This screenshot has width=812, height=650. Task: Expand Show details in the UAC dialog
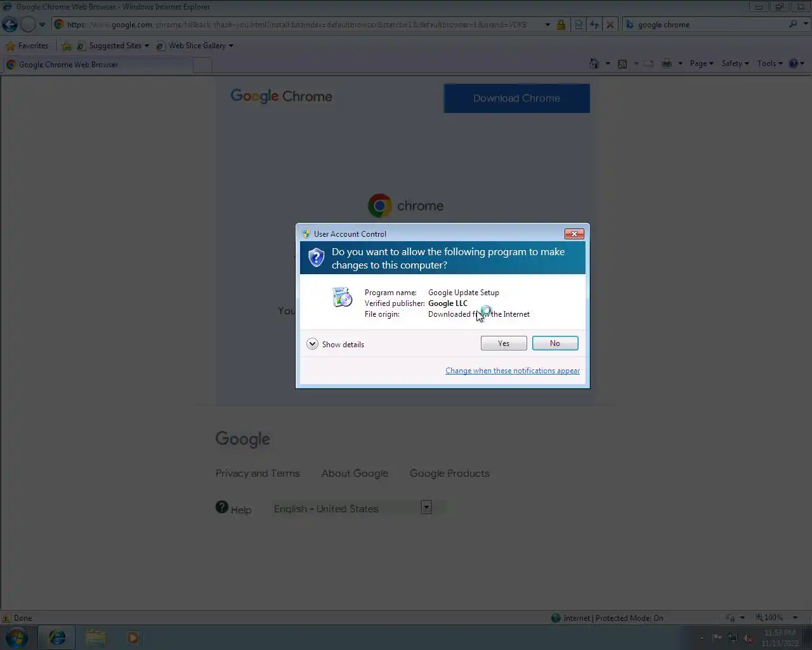[x=336, y=344]
